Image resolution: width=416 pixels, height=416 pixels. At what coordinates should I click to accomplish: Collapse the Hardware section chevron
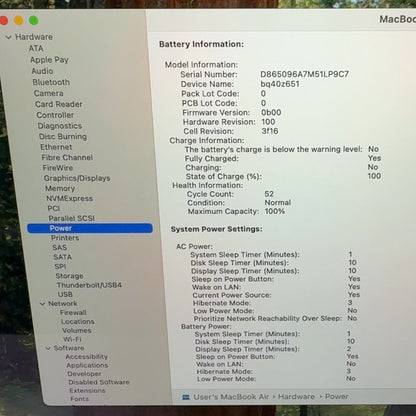coord(9,37)
